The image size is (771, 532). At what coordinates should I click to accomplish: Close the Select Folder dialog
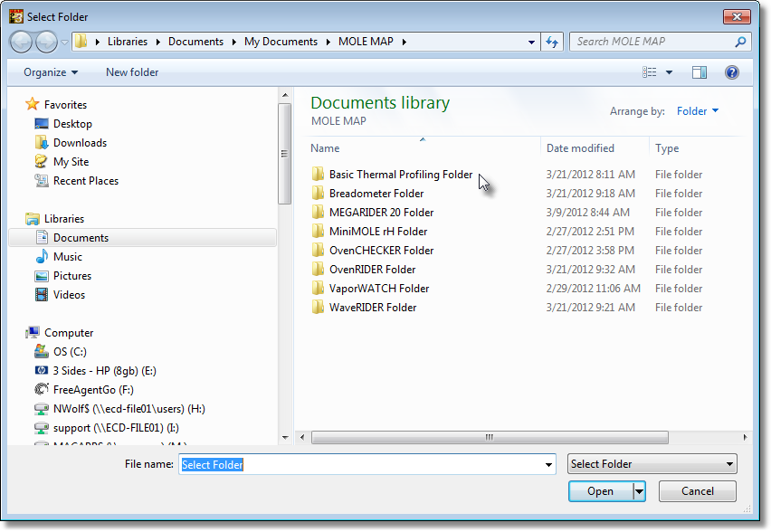pyautogui.click(x=737, y=16)
